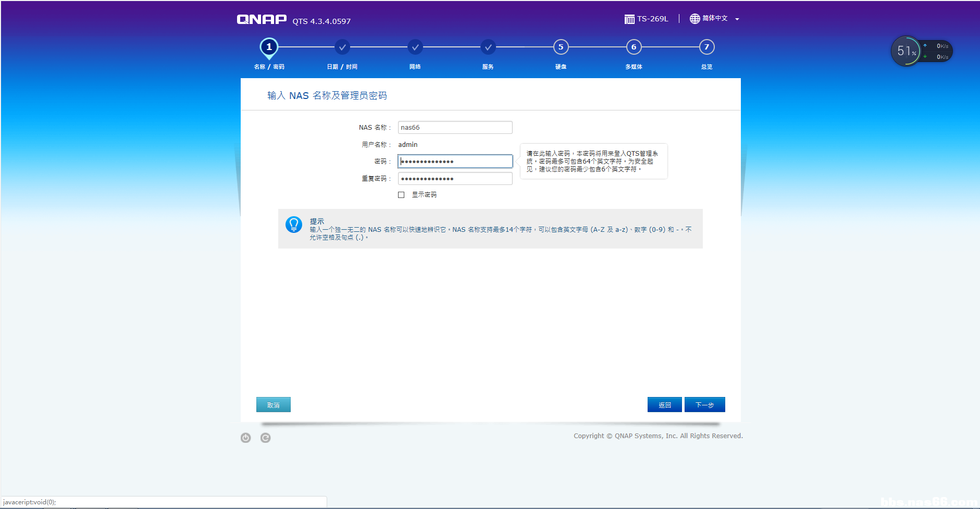
Task: Click the TS-269L device model icon
Action: (x=629, y=19)
